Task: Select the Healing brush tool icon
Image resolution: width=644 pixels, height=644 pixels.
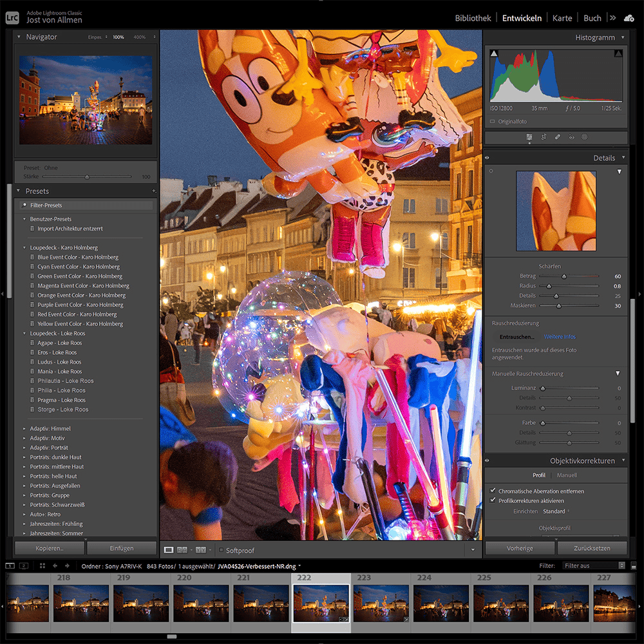Action: [557, 137]
